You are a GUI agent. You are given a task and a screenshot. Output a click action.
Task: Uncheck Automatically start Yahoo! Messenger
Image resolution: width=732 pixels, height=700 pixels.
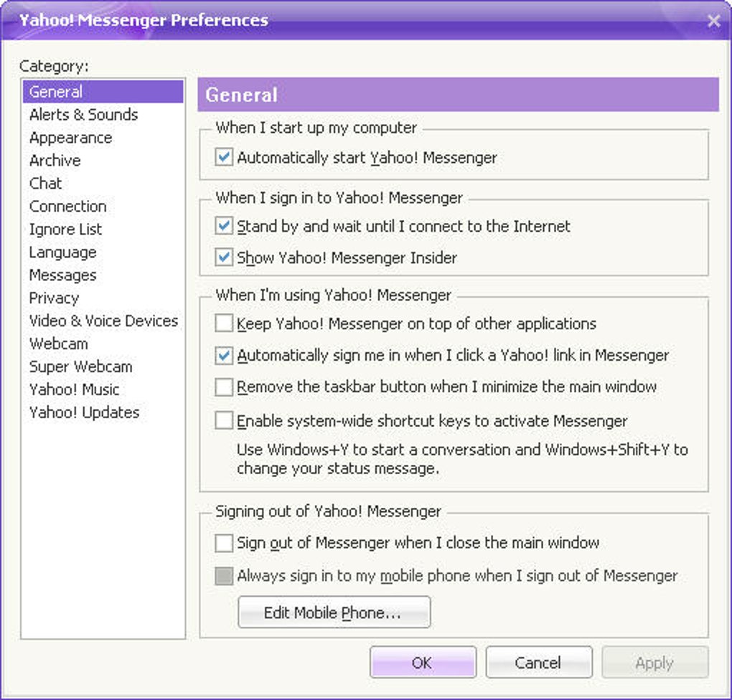pyautogui.click(x=224, y=157)
